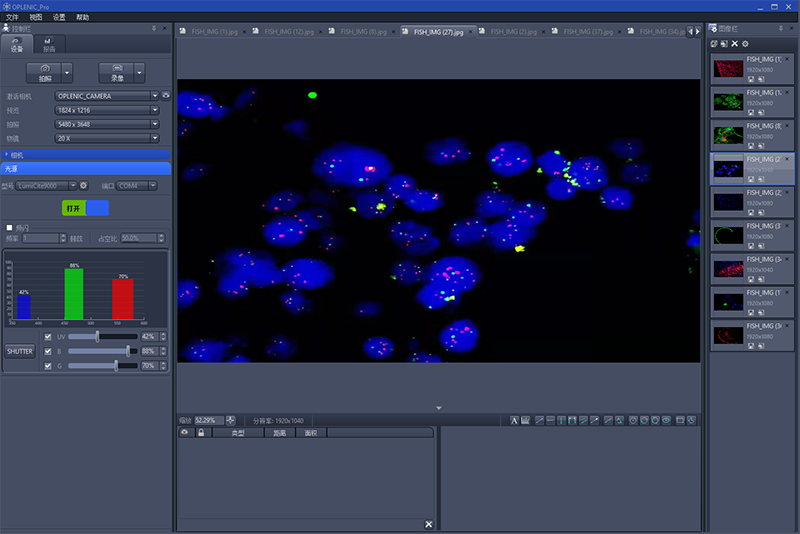Click the zoom fit icon beside 52.29%
This screenshot has height=534, width=800.
[x=231, y=420]
